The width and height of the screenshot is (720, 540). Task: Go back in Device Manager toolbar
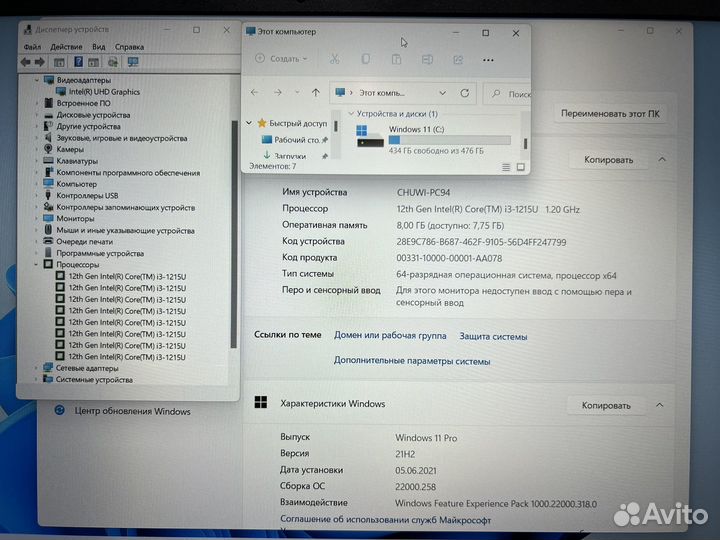[x=26, y=62]
